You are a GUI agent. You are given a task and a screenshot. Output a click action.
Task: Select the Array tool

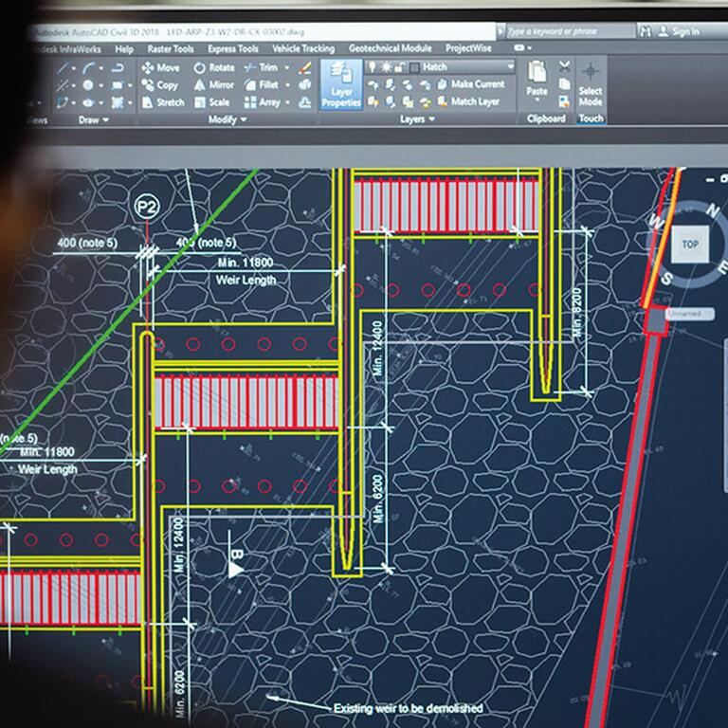(263, 102)
